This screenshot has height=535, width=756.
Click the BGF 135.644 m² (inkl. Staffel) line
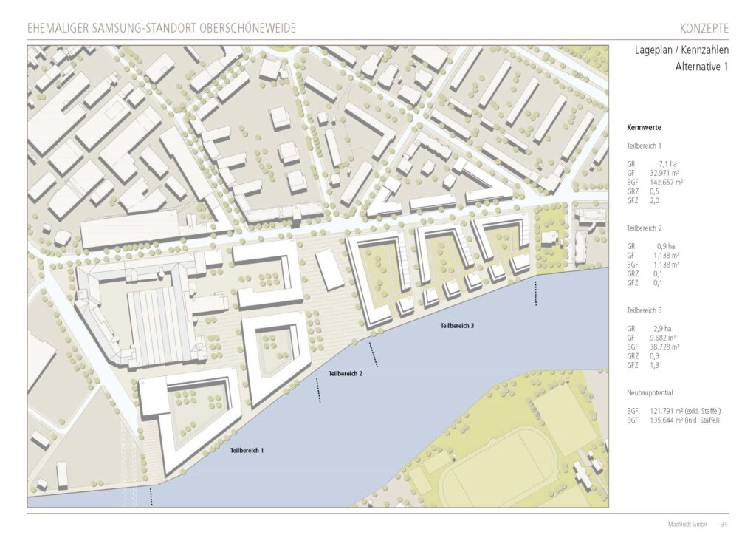(673, 420)
